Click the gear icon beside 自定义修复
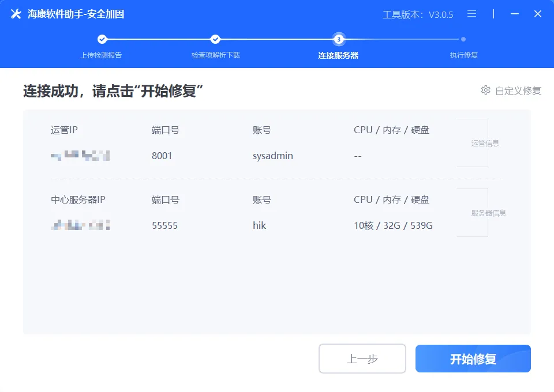Screen dimensions: 554x392 486,90
